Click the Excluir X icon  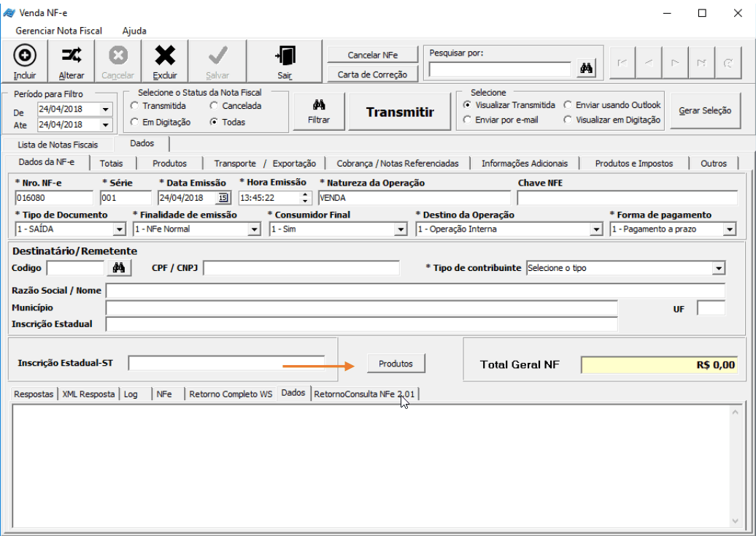tap(165, 55)
